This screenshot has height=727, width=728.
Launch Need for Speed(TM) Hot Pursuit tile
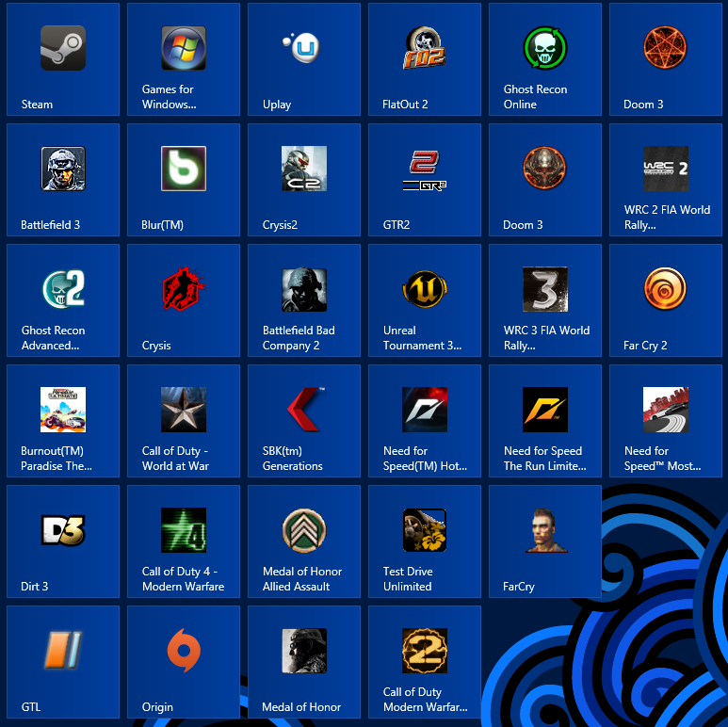(x=425, y=421)
